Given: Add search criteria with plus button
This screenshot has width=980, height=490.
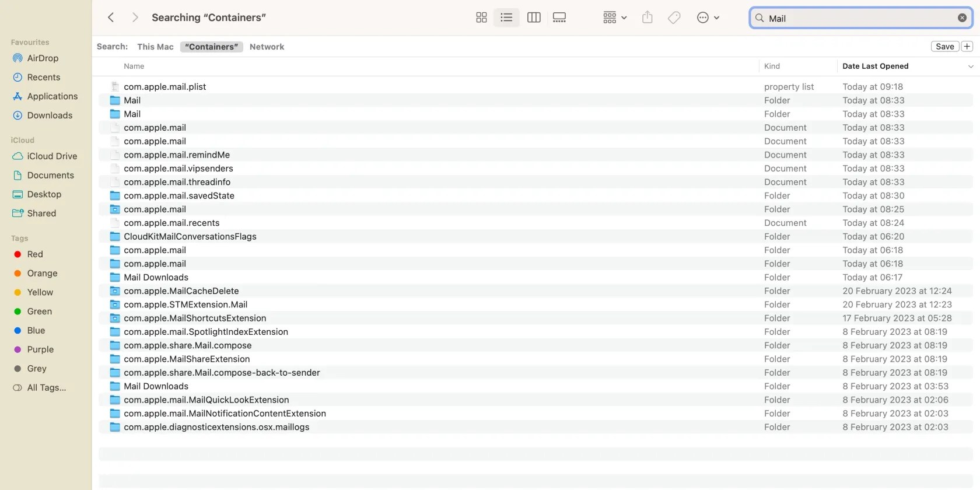Looking at the screenshot, I should [967, 47].
